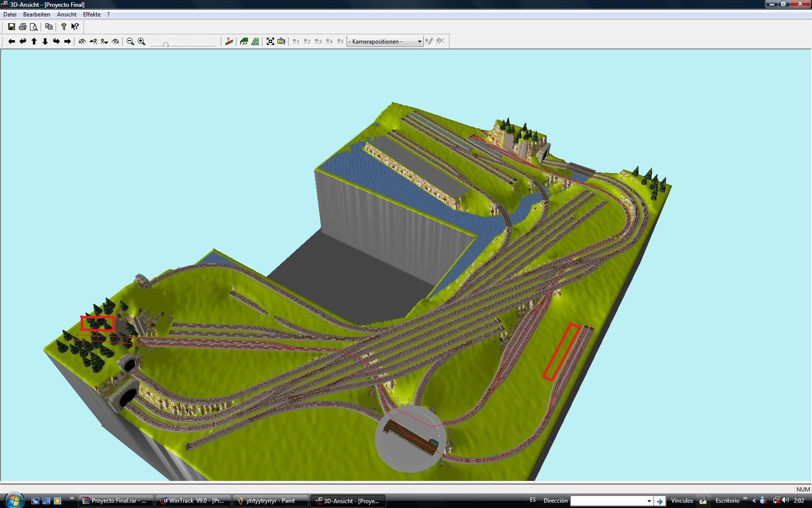Toggle the landscape terrain display icon
812x508 pixels.
click(x=244, y=42)
